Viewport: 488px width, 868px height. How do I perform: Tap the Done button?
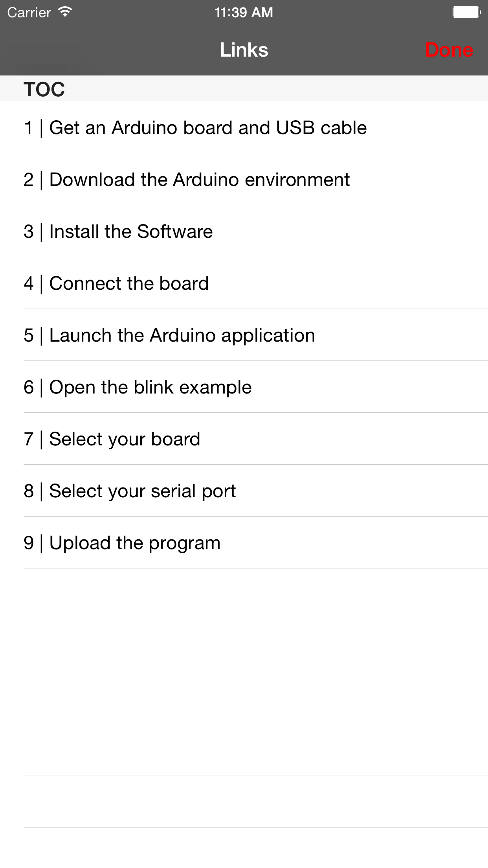point(450,50)
